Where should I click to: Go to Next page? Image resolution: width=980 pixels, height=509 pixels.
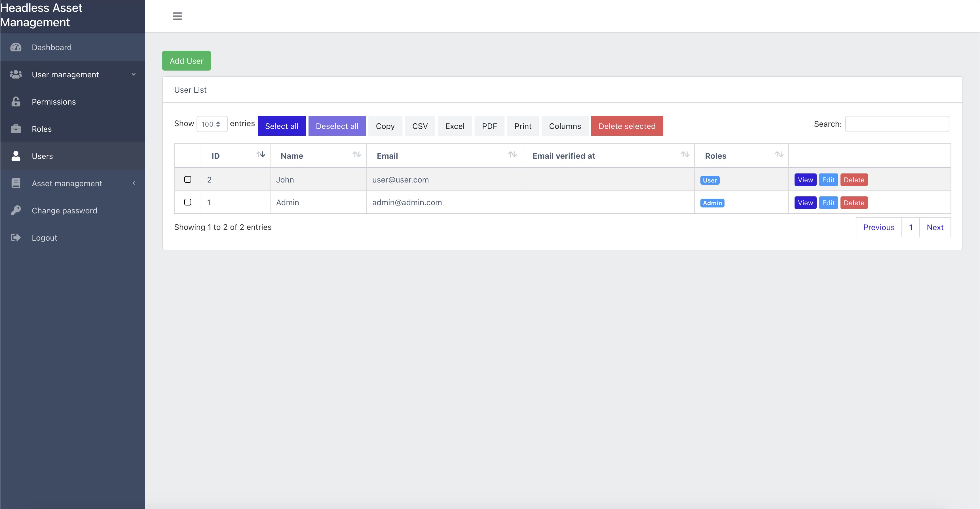pyautogui.click(x=935, y=227)
